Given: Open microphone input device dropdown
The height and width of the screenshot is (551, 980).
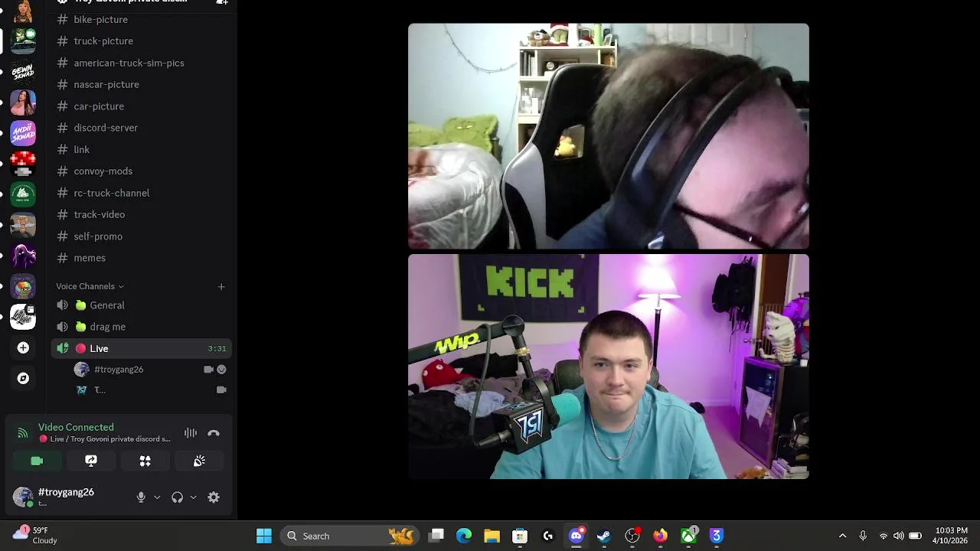Looking at the screenshot, I should point(157,497).
